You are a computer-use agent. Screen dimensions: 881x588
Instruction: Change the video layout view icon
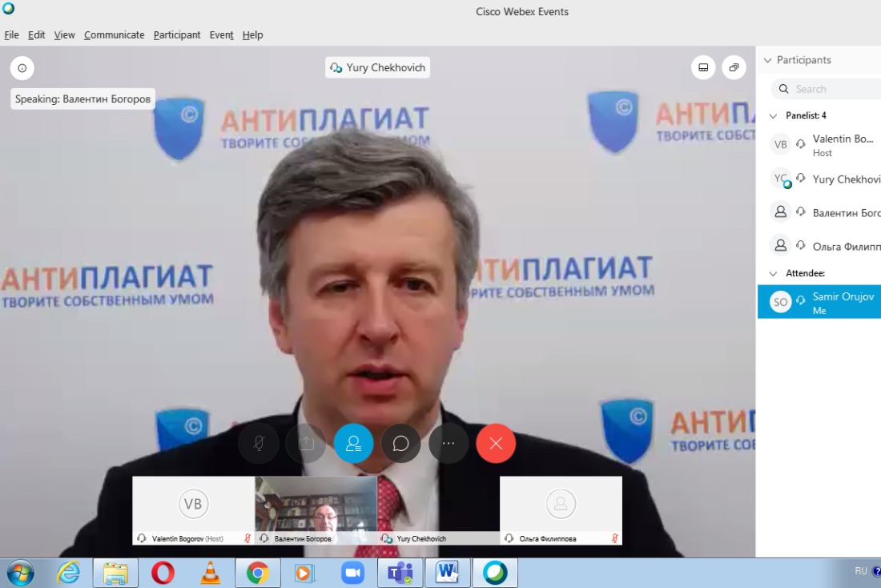coord(703,68)
